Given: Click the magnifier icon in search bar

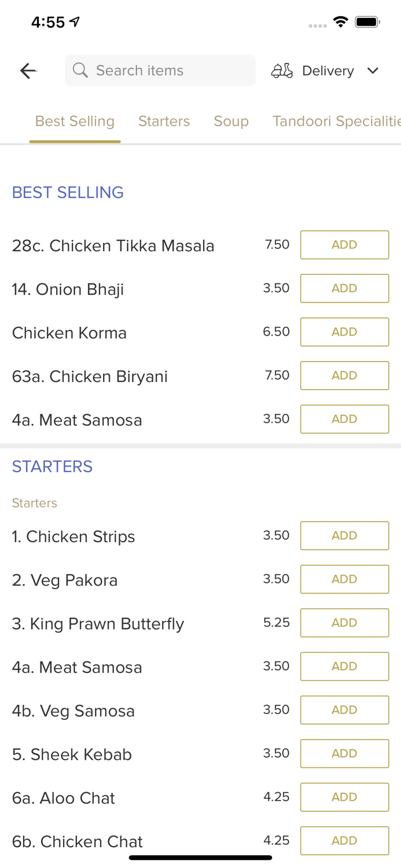Looking at the screenshot, I should click(80, 70).
